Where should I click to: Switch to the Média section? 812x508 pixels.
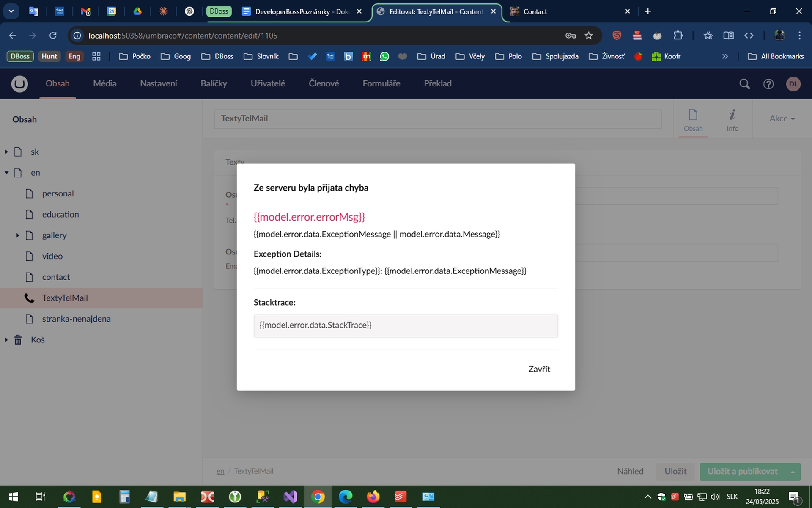[x=104, y=83]
